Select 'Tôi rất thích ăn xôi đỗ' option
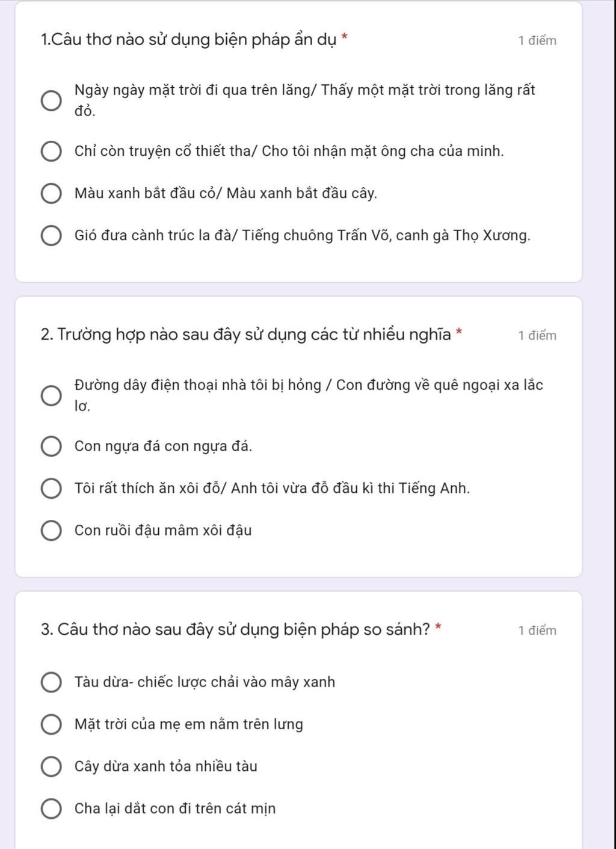This screenshot has width=616, height=849. 51,489
